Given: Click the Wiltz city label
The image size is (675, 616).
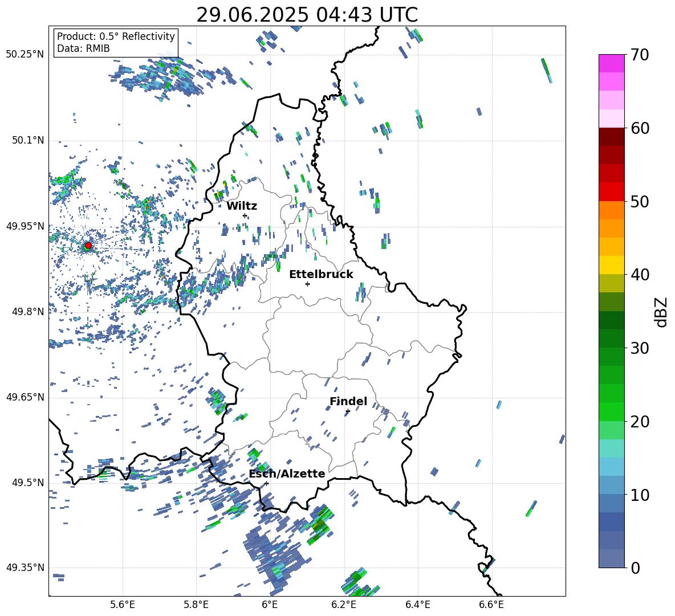Looking at the screenshot, I should point(242,206).
